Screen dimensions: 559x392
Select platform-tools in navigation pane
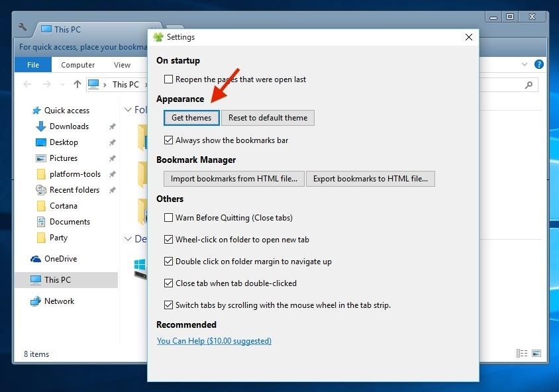pos(75,174)
